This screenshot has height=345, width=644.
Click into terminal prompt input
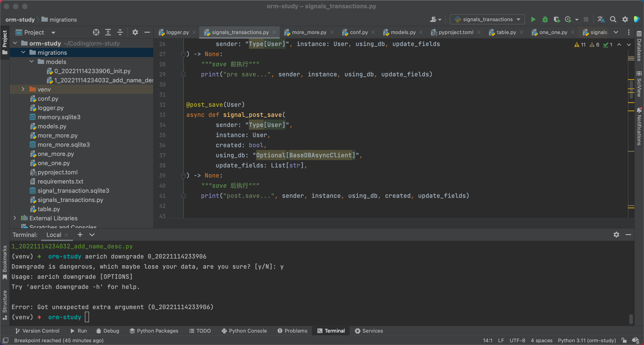87,317
